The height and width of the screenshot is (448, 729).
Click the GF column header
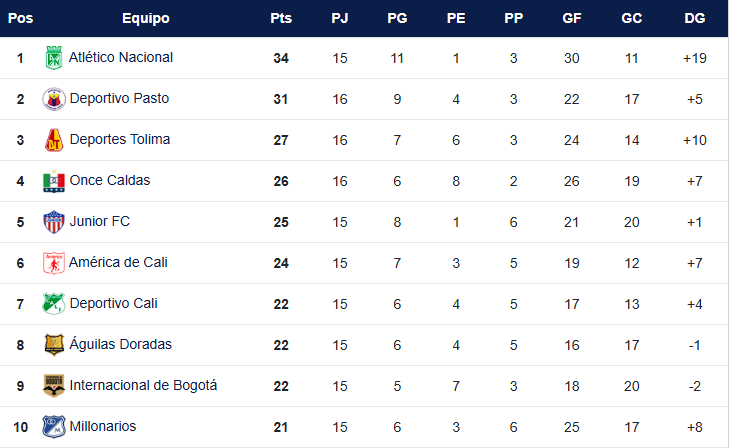572,18
